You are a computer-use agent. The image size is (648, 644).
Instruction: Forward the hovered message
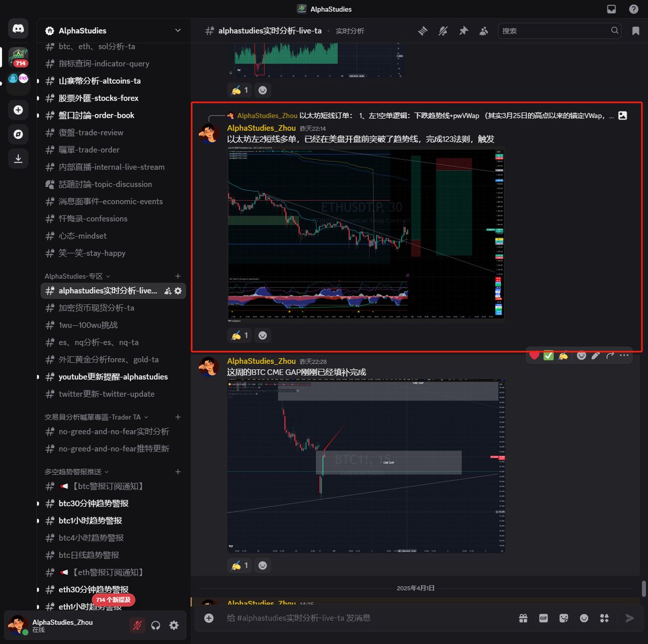610,355
